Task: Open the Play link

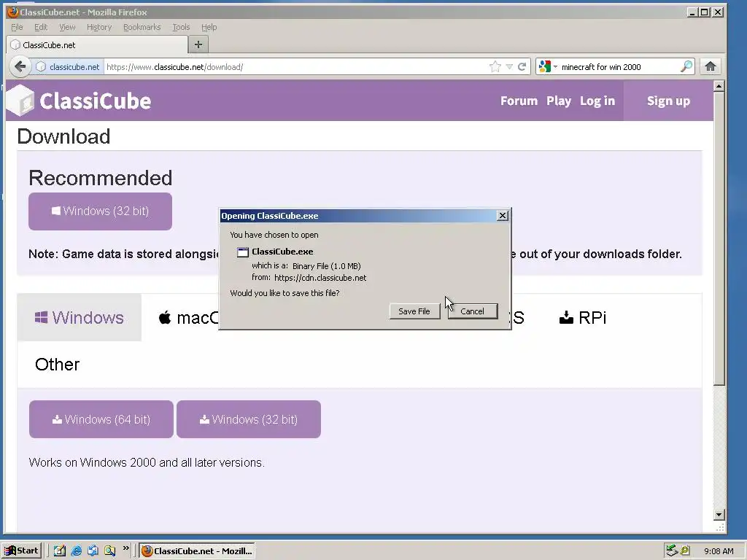Action: (x=559, y=101)
